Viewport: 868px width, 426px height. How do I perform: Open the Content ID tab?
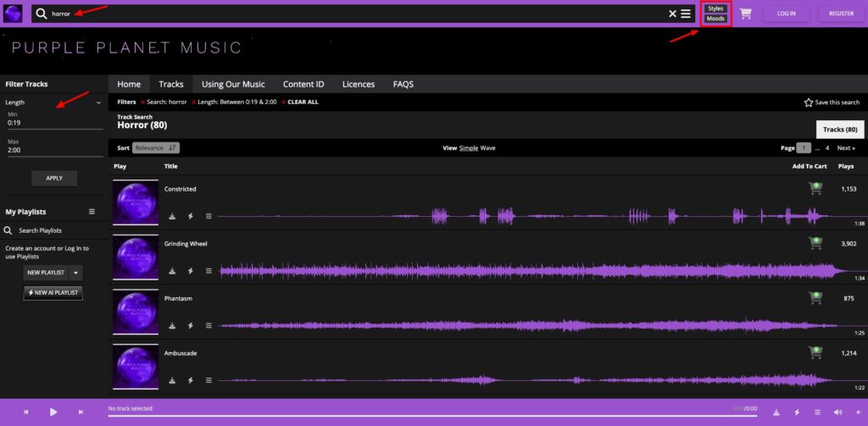(303, 84)
